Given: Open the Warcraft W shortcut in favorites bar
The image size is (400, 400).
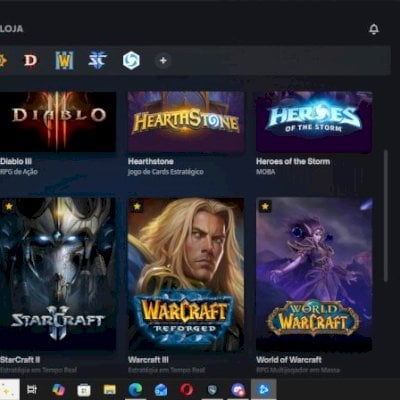Looking at the screenshot, I should click(64, 61).
